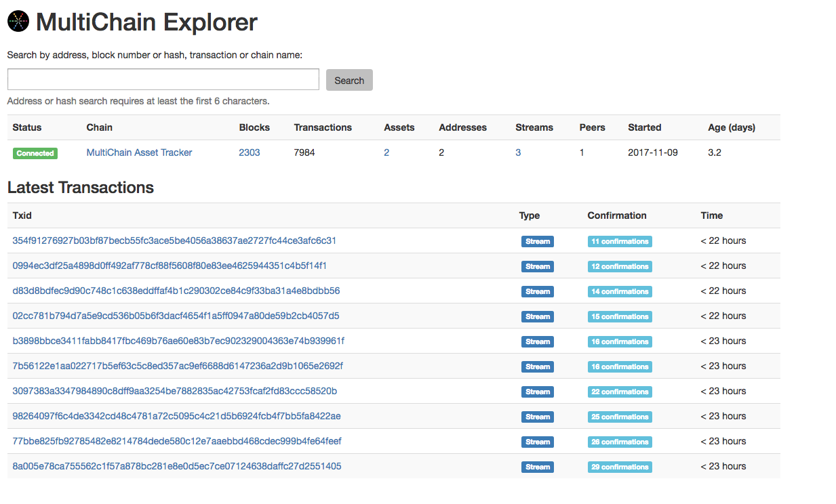
Task: Open transaction 3097383a33479848...
Action: coord(175,391)
